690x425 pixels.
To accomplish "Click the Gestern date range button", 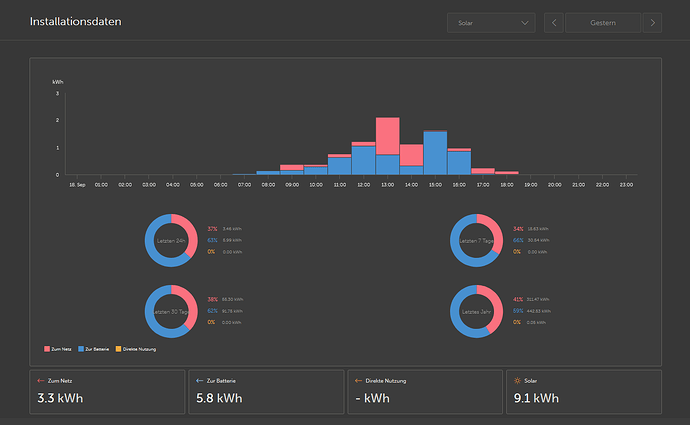I will click(x=603, y=23).
